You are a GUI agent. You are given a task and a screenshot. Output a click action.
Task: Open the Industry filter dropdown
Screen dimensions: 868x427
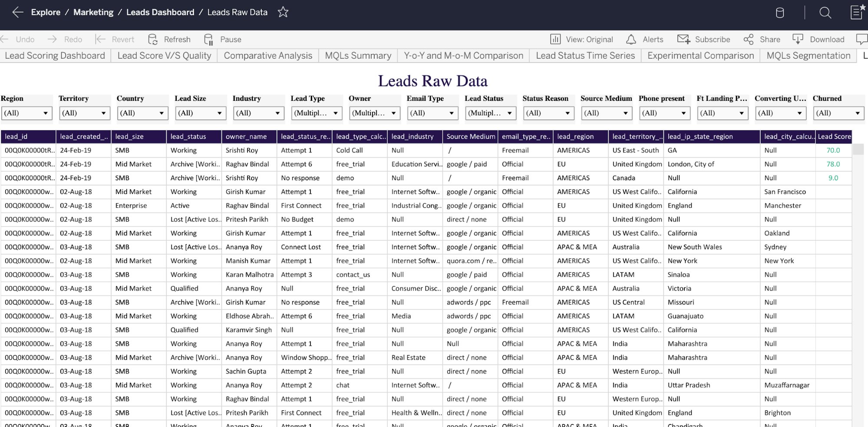(x=259, y=113)
